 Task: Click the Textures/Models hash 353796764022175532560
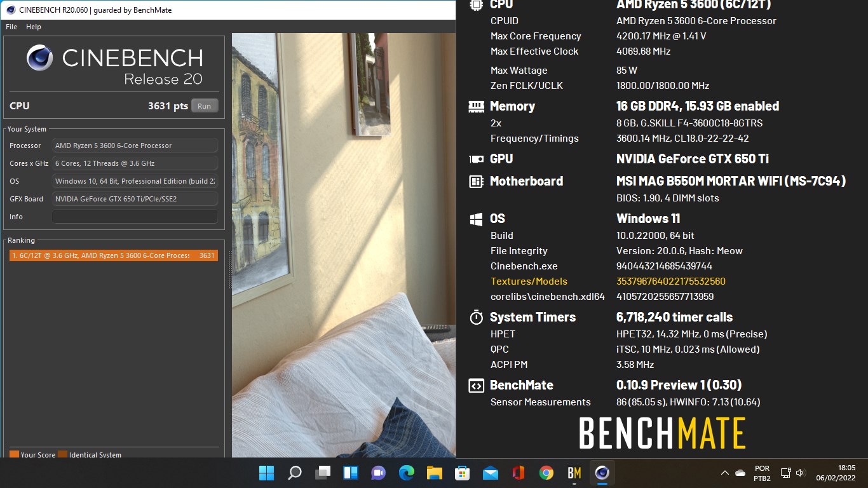coord(671,281)
